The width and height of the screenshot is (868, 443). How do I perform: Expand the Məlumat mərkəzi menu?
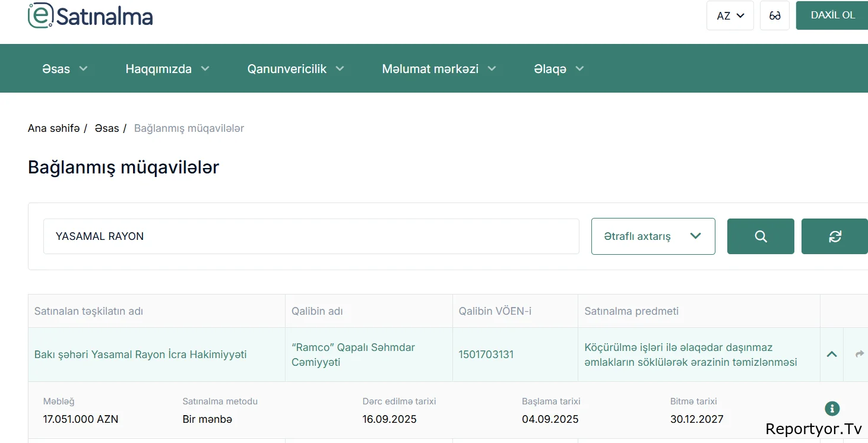[439, 69]
